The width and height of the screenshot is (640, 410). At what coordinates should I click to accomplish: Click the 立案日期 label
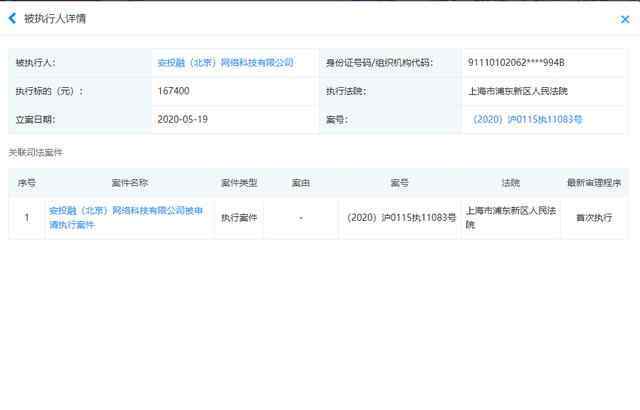(x=35, y=120)
